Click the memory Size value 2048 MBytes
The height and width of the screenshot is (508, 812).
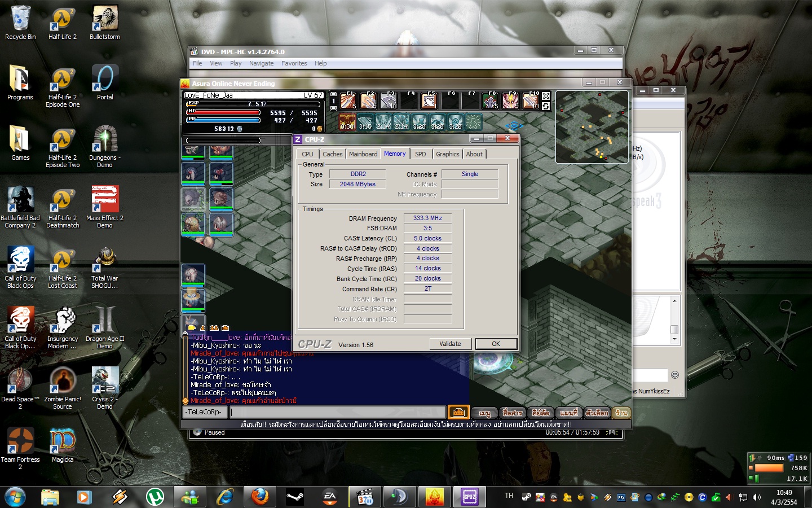tap(358, 184)
